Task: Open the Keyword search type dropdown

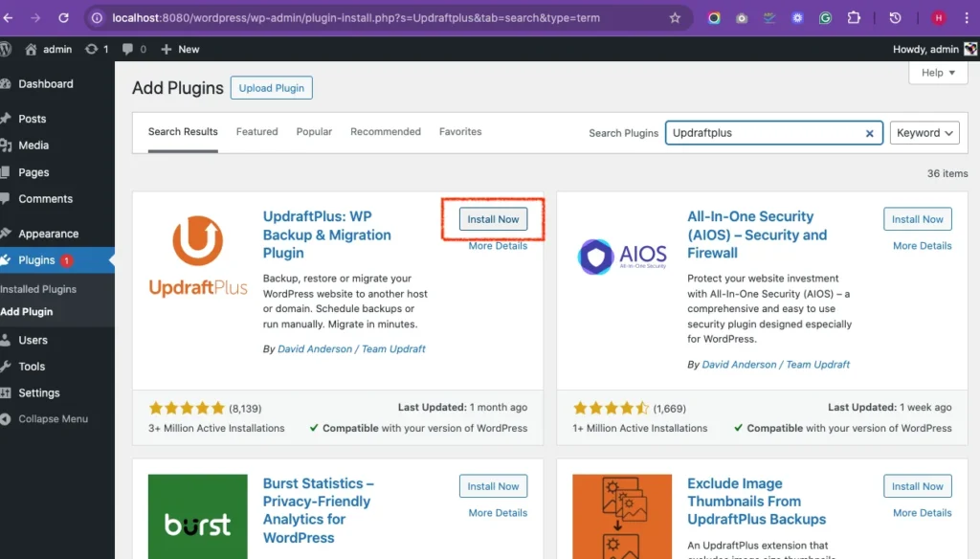Action: coord(924,132)
